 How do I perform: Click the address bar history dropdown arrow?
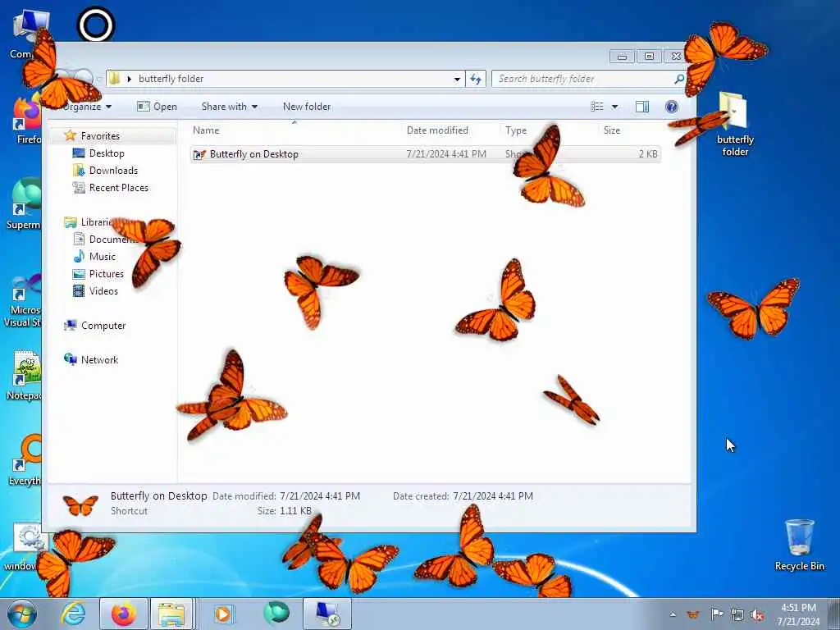tap(457, 79)
